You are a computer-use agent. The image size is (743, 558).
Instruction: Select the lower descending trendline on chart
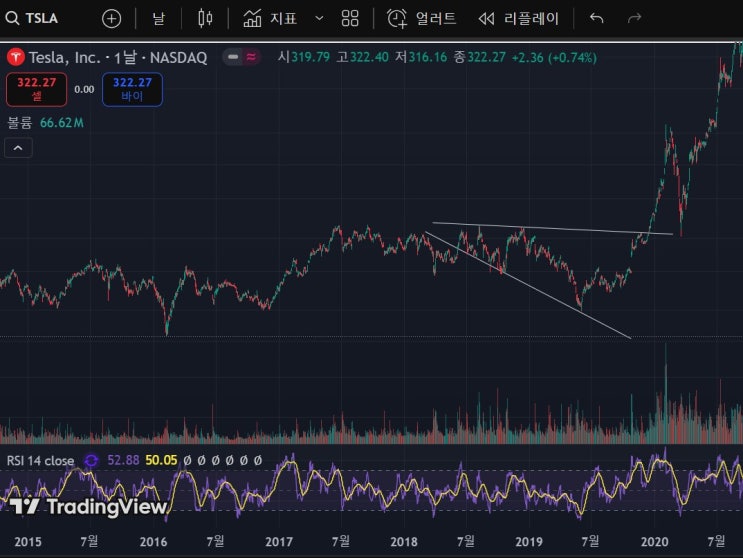coord(528,285)
